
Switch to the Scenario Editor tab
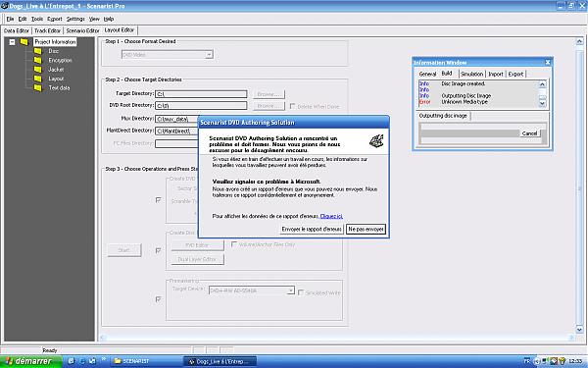(82, 30)
